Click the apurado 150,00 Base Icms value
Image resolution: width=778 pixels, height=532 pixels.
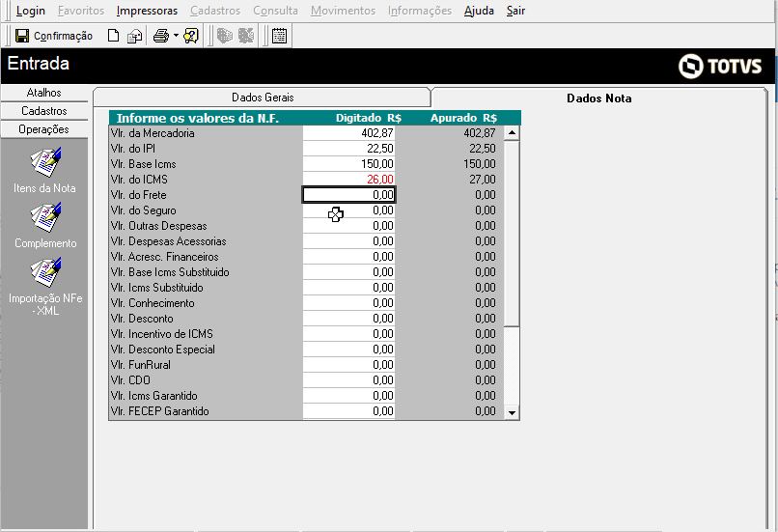point(480,164)
